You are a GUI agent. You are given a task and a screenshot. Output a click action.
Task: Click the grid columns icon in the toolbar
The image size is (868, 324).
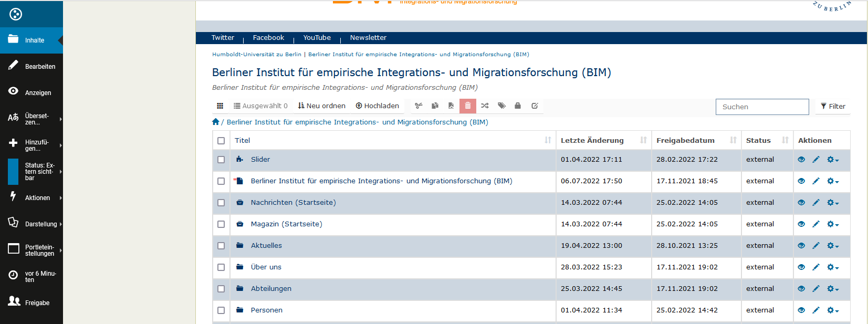click(220, 106)
